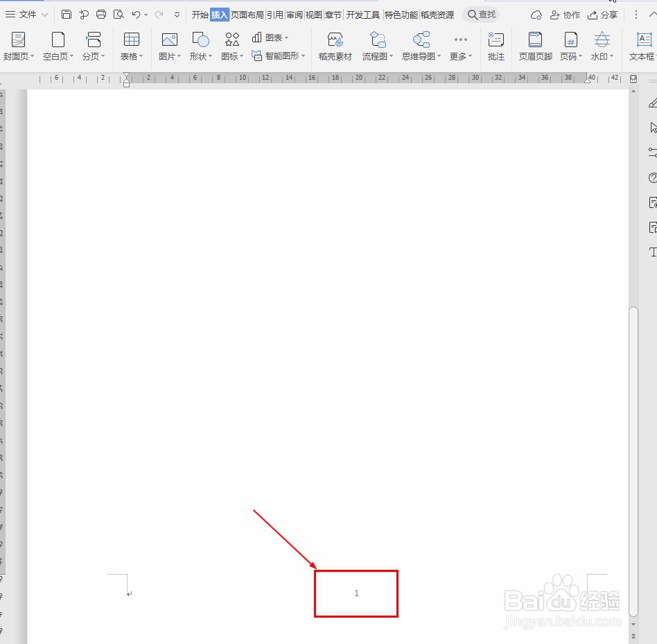Click the 稻壳素材 icon
Viewport: 657px width, 644px height.
tap(335, 40)
